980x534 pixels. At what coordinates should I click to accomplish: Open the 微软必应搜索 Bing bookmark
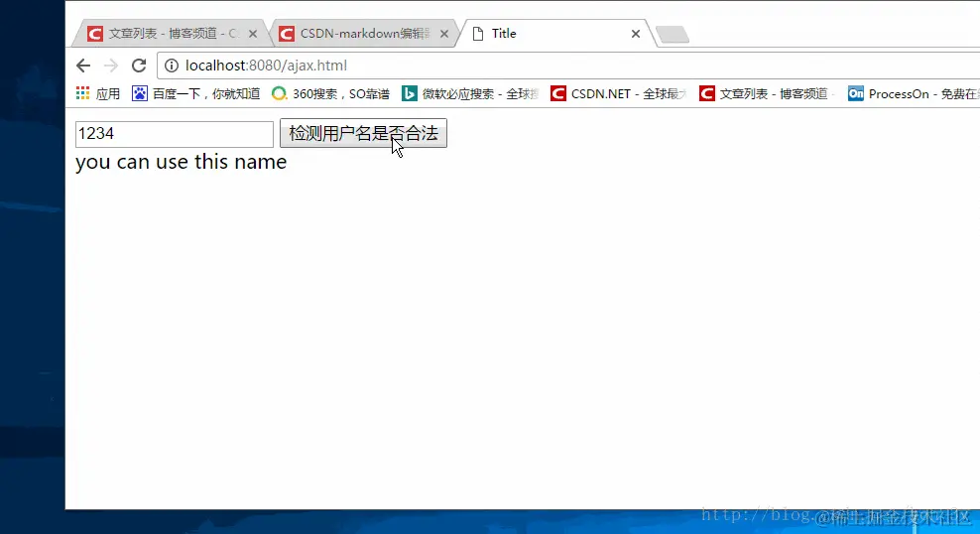(x=470, y=93)
